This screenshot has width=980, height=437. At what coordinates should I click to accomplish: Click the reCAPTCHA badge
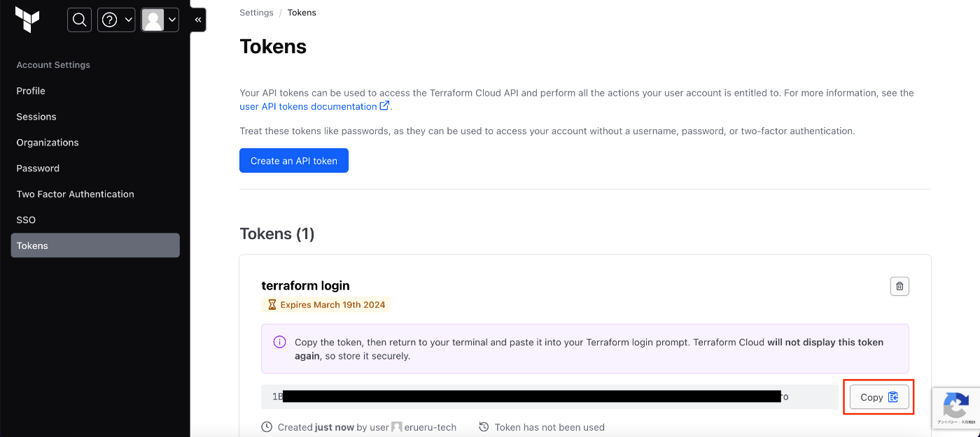pyautogui.click(x=956, y=408)
